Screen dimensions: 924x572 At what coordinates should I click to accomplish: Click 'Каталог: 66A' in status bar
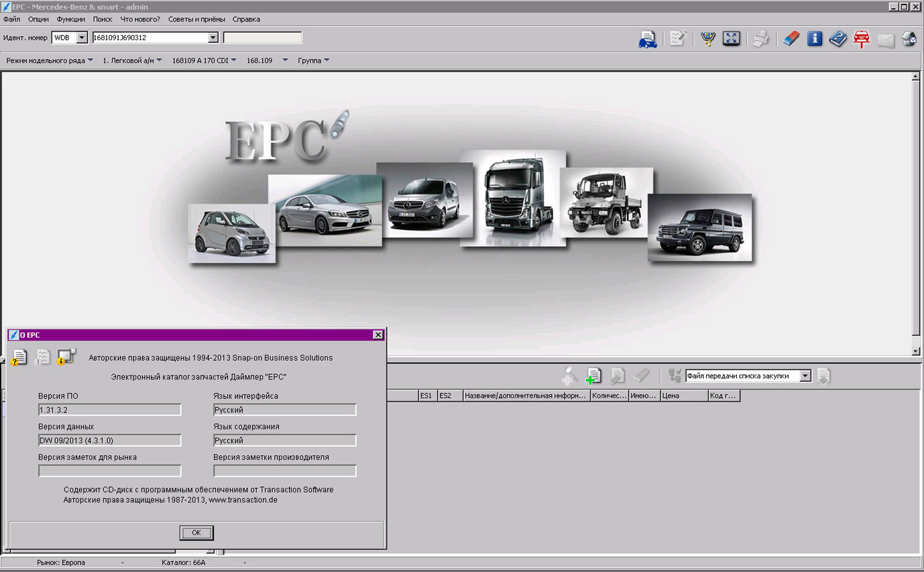(x=184, y=563)
